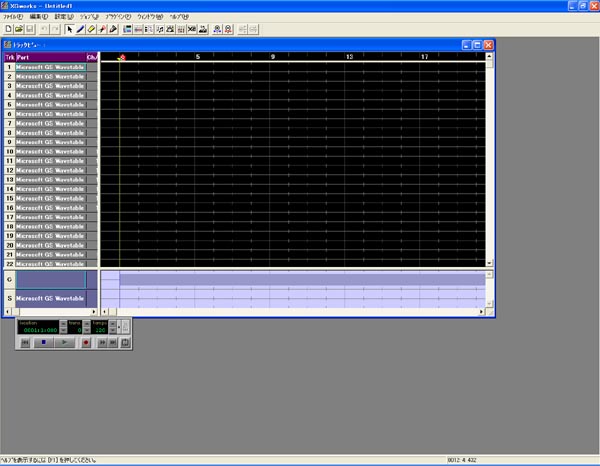Click the Redo toolbar icon
Viewport: 600px width, 466px height.
(55, 29)
